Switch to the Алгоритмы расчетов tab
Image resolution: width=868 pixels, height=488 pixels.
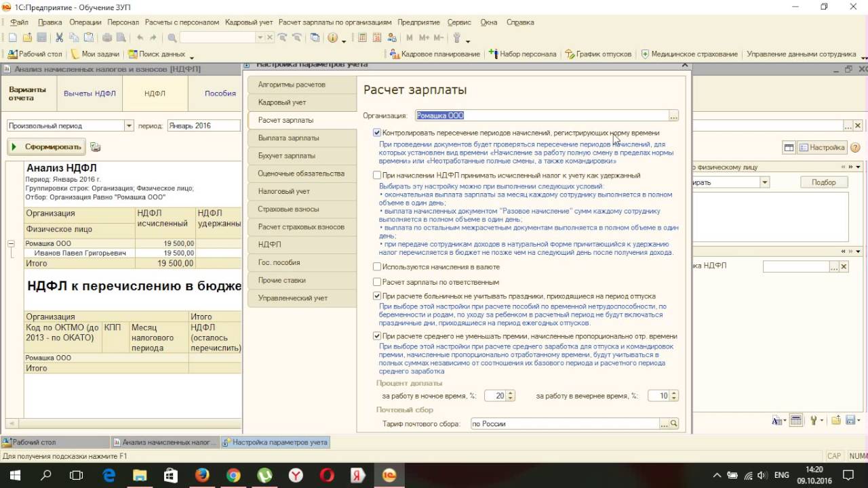tap(302, 85)
